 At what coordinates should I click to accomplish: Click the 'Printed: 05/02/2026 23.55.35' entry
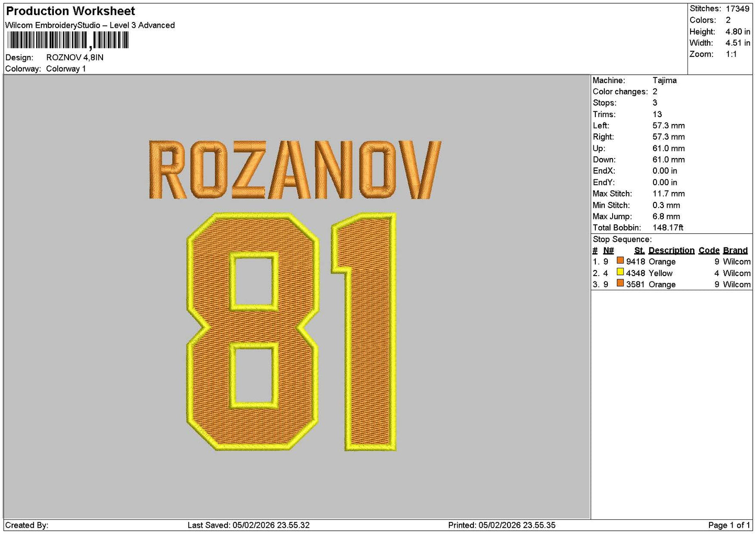point(502,525)
